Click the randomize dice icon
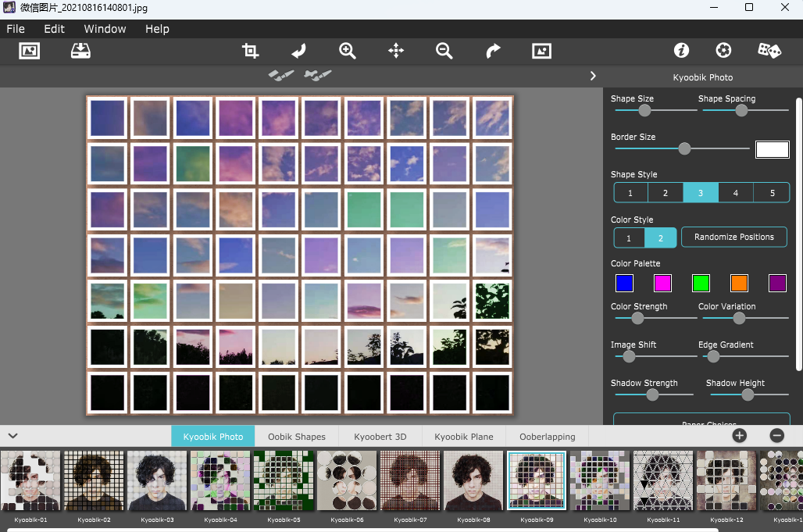Image resolution: width=803 pixels, height=532 pixels. (769, 50)
